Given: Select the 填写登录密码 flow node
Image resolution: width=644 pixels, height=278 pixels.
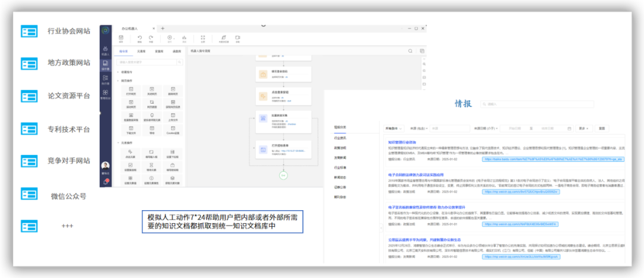Looking at the screenshot, I should click(283, 74).
